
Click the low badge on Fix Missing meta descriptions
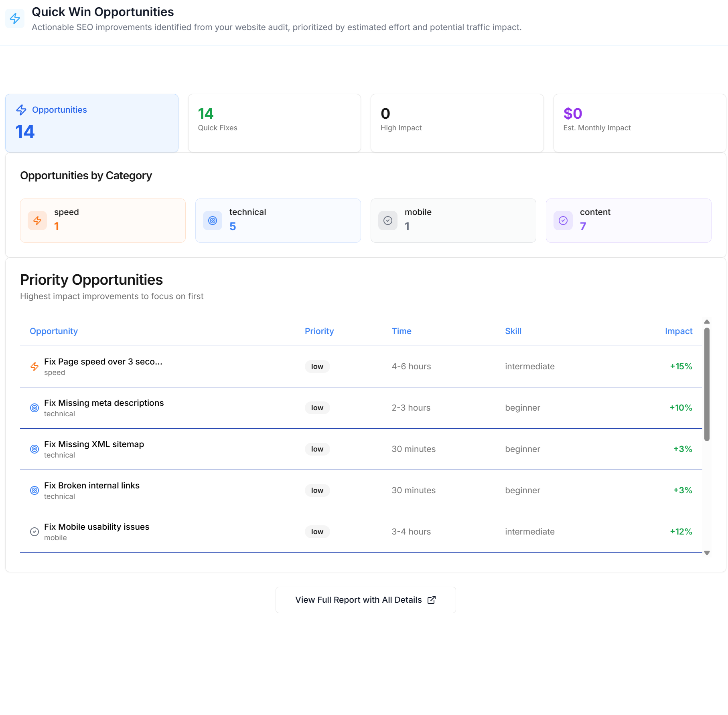[x=317, y=407]
